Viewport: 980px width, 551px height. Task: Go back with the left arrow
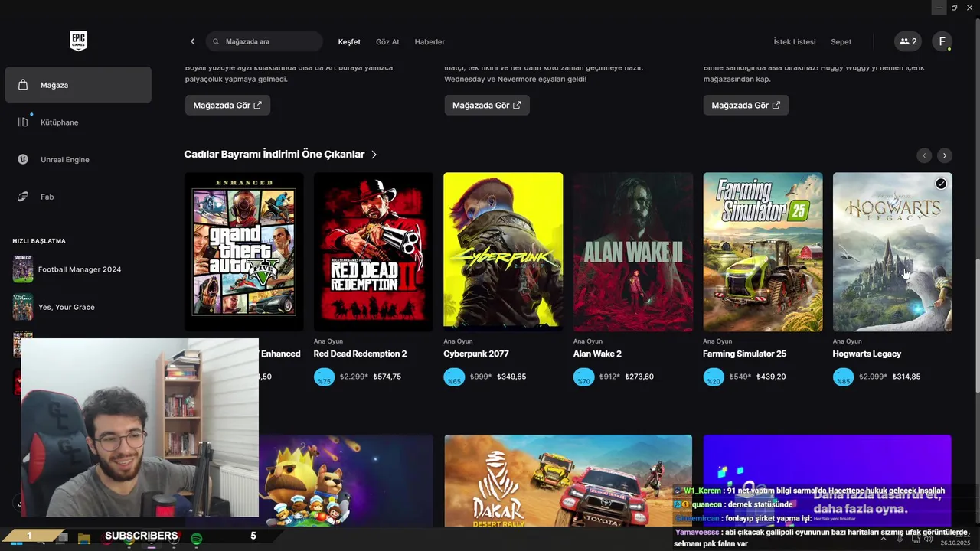(192, 41)
